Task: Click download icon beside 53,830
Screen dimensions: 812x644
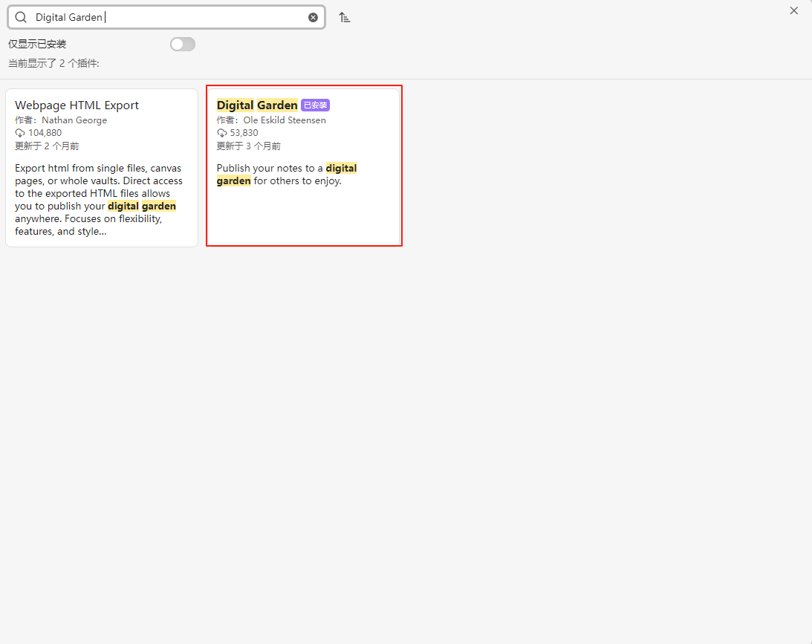Action: [222, 133]
